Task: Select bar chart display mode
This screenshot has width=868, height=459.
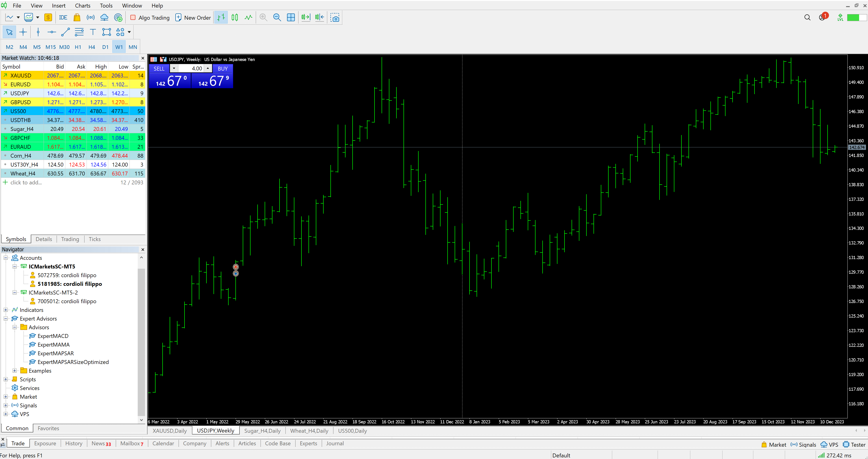Action: coord(221,18)
